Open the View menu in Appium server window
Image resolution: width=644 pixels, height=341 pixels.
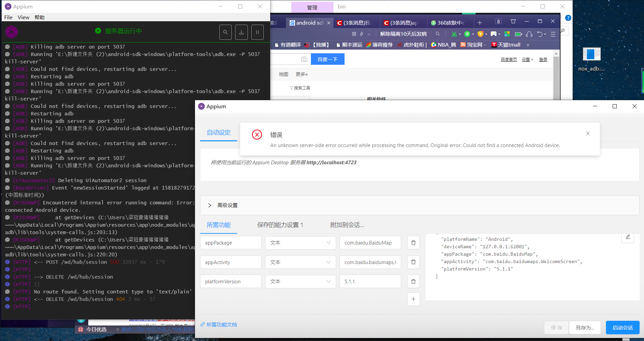[x=24, y=17]
